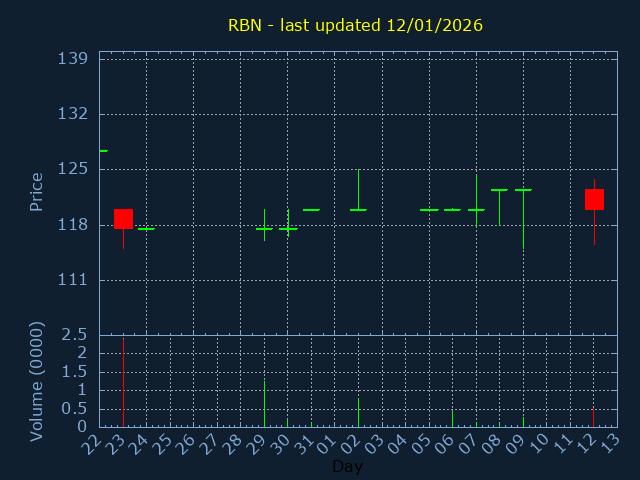640x480 pixels.
Task: Click the 'Day' x-axis label
Action: click(347, 466)
